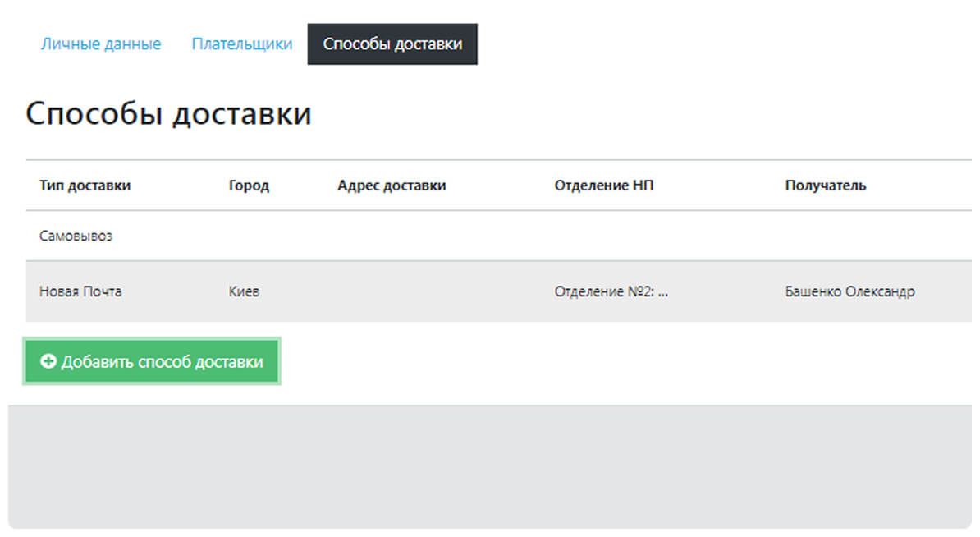Select the Самовывоз delivery row
The image size is (980, 537).
point(498,236)
